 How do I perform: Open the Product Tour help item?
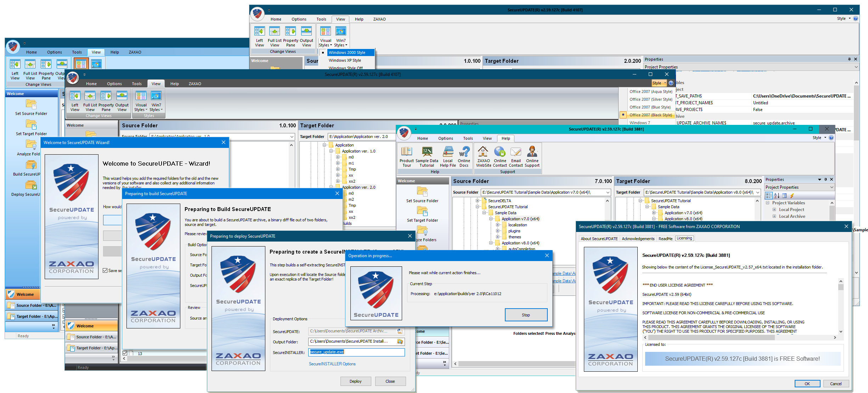point(406,156)
